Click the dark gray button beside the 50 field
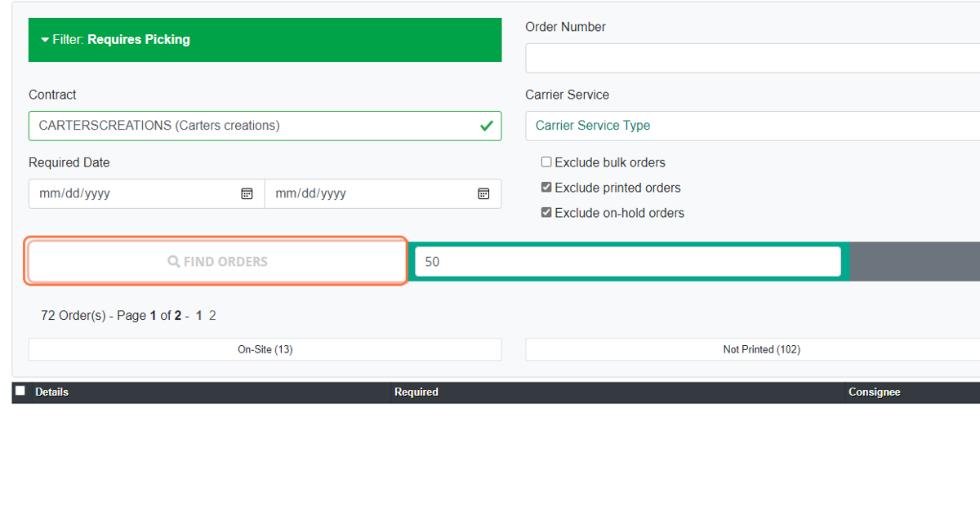This screenshot has height=523, width=980. point(915,262)
